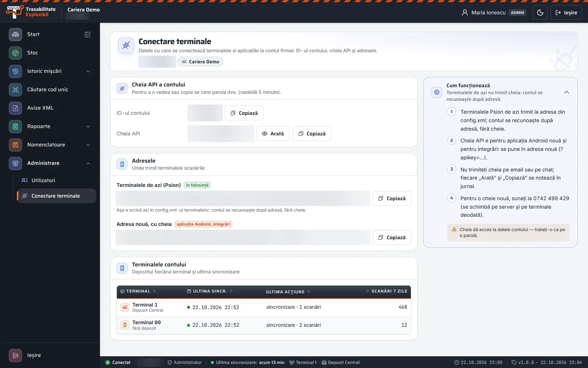This screenshot has width=588, height=368.
Task: Collapse the Cum funcționează panel
Action: [x=567, y=92]
